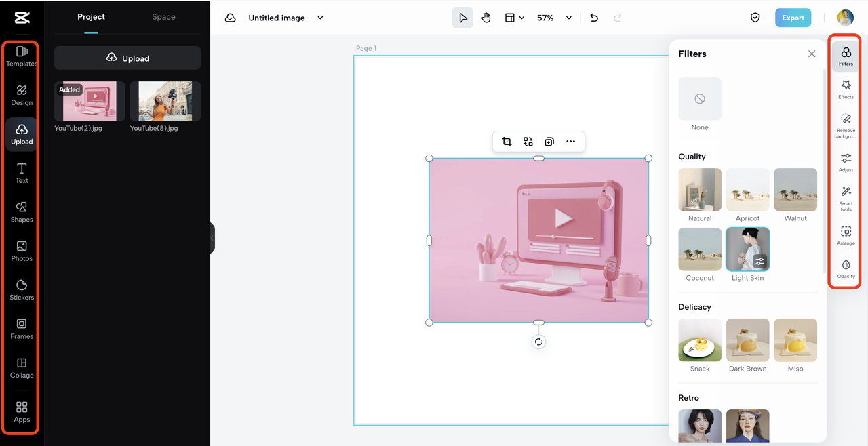Open the Photos panel
Screen dimensions: 868x446
point(22,251)
